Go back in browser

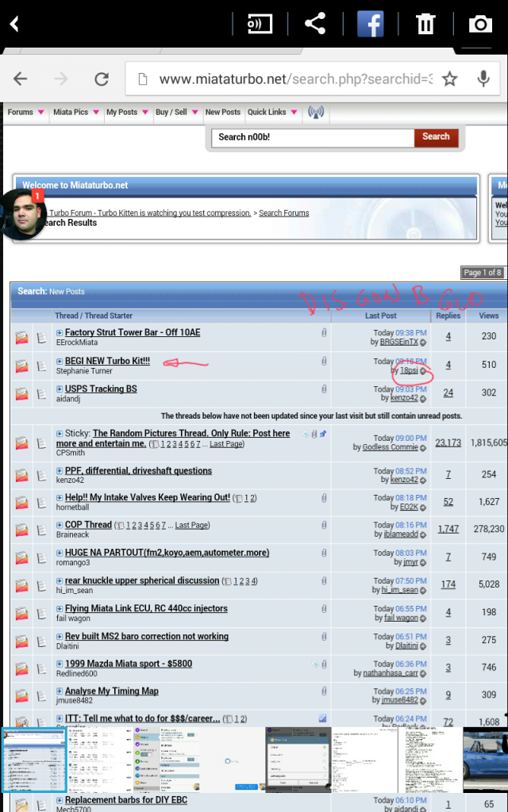[x=20, y=79]
